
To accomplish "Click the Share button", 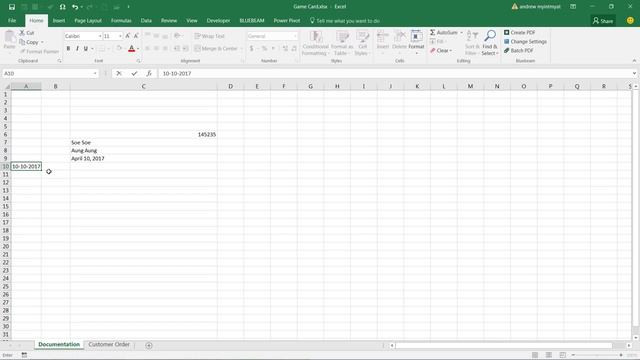I will click(603, 20).
